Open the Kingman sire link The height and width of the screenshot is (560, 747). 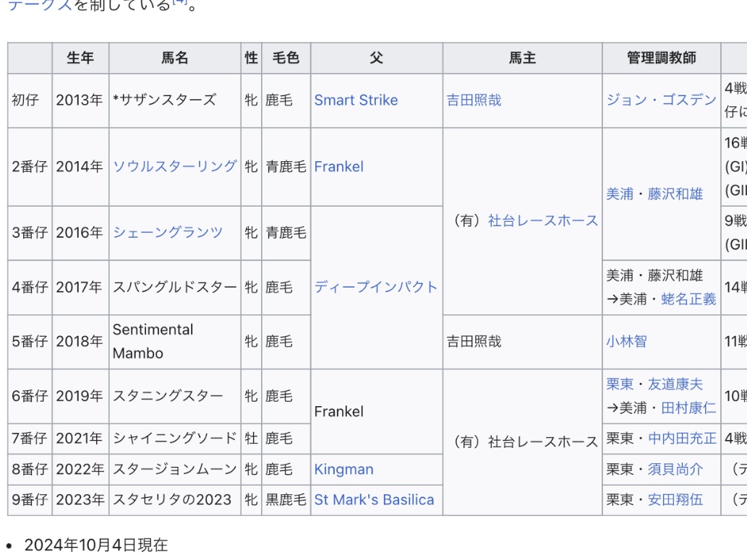tap(343, 470)
